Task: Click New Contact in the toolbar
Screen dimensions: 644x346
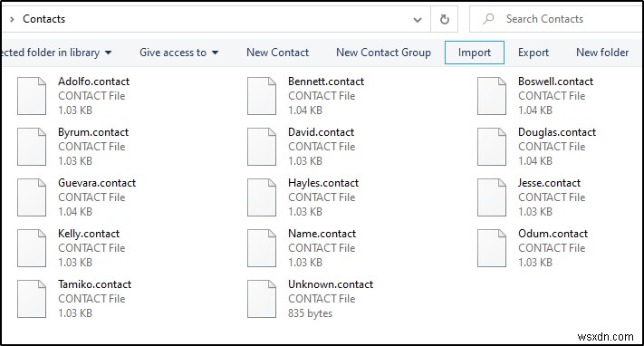Action: click(278, 53)
